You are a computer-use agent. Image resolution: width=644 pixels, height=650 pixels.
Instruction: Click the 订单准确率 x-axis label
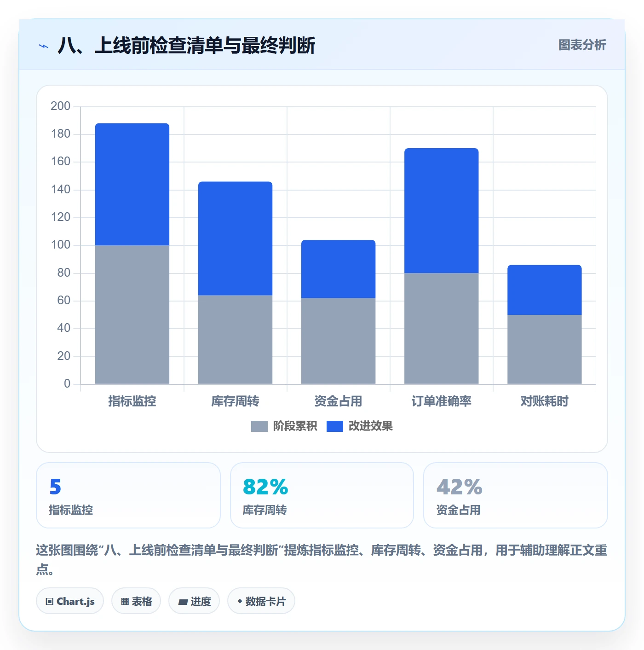point(441,401)
